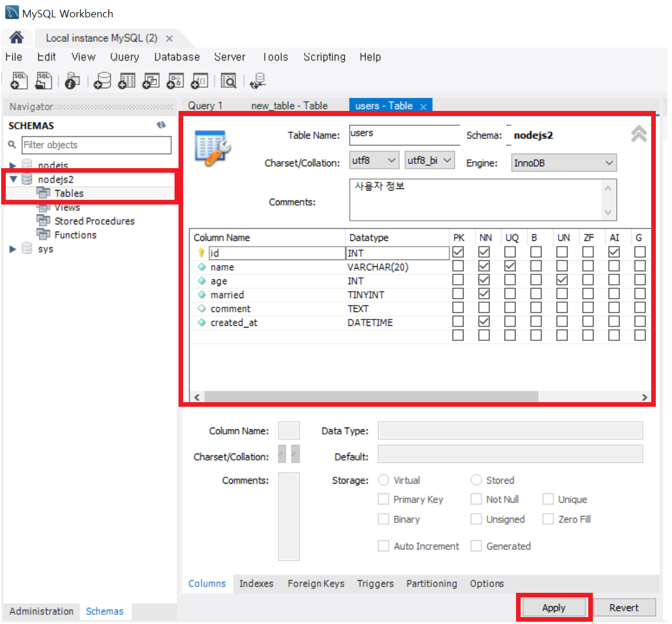The width and height of the screenshot is (672, 624).
Task: Click the Table Name field
Action: click(x=404, y=135)
